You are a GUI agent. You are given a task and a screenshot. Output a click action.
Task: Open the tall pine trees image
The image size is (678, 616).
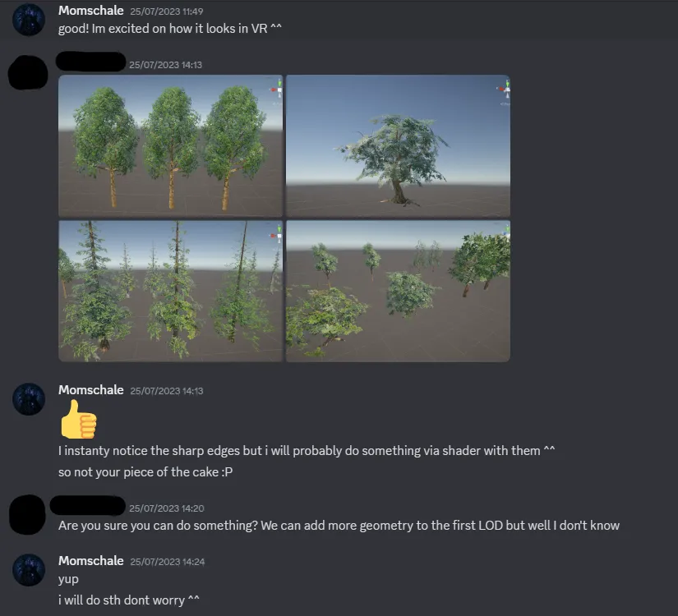tap(170, 291)
